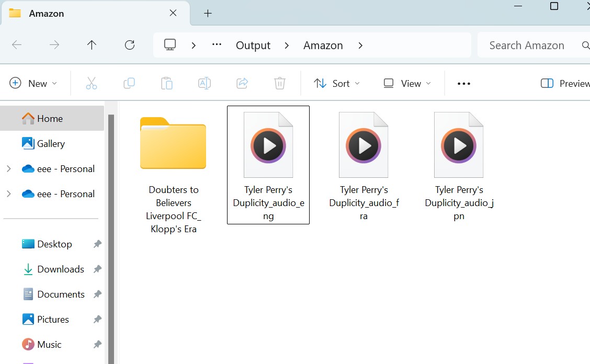Add a new Explorer tab
Screen dimensions: 590x364
click(x=208, y=14)
